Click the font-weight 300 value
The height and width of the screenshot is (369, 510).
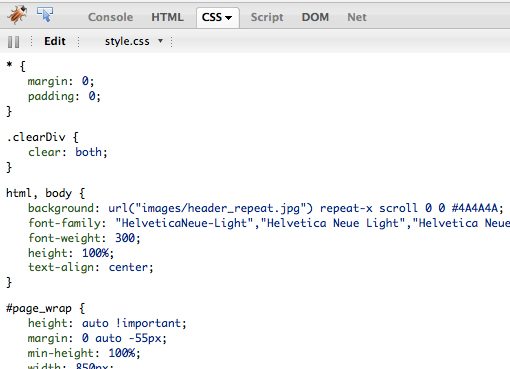pyautogui.click(x=125, y=238)
